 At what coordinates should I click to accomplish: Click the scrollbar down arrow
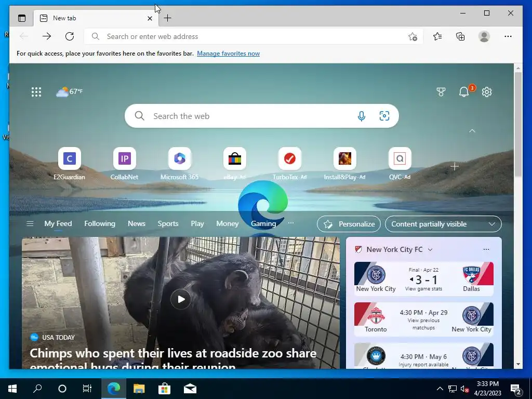[x=518, y=364]
